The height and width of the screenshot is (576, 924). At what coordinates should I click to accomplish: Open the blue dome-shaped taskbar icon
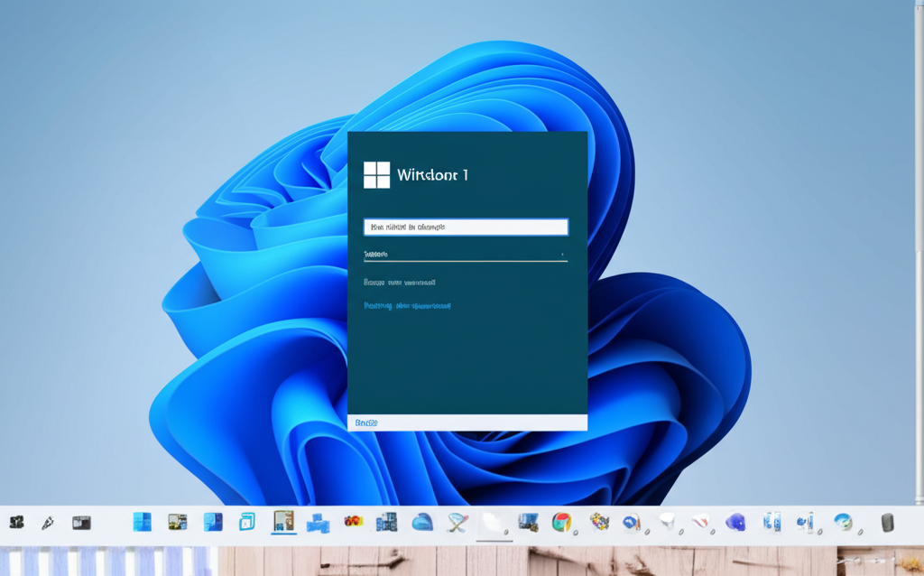[x=422, y=522]
